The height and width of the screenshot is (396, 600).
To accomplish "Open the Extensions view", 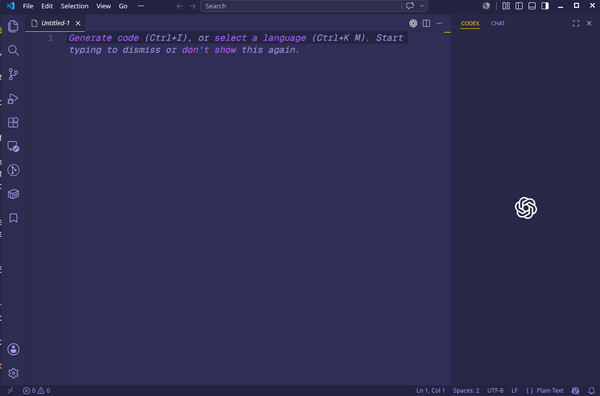I will coord(13,122).
